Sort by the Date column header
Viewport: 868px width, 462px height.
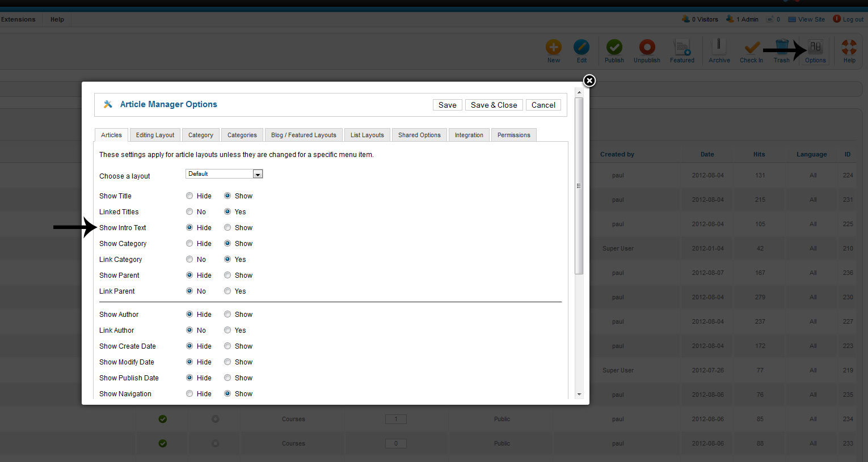pyautogui.click(x=707, y=154)
